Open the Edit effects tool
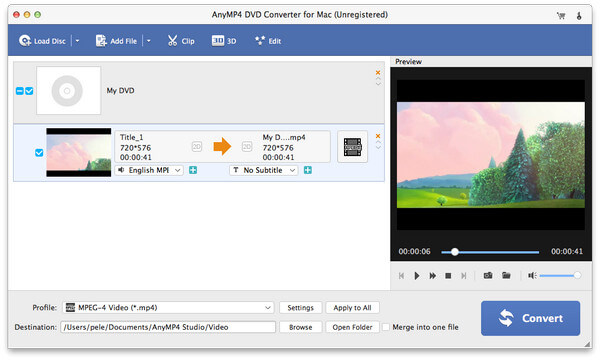The height and width of the screenshot is (360, 600). (268, 41)
